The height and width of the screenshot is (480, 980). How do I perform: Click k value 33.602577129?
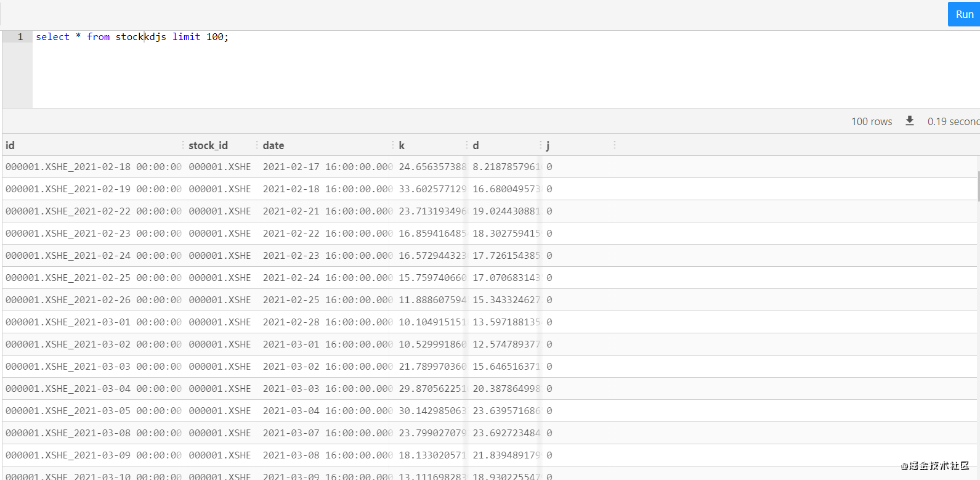click(432, 189)
